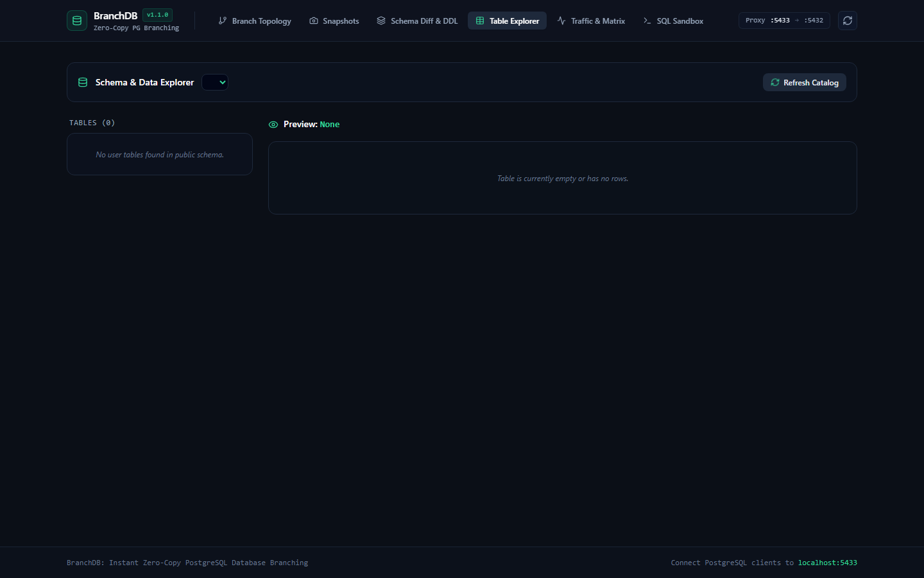Expand the branch selector dropdown
This screenshot has height=578, width=924.
tap(215, 82)
